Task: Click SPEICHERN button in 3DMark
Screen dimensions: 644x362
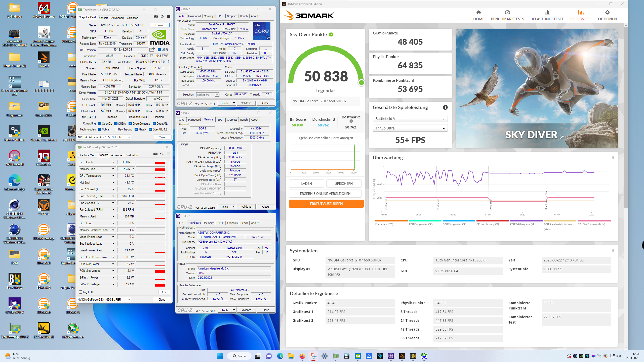Action: (344, 184)
